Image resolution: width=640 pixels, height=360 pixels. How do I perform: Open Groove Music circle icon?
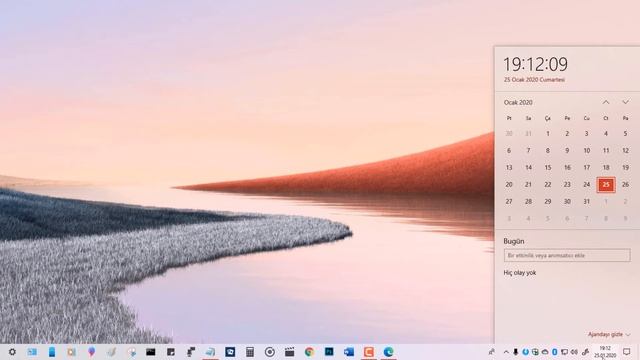point(270,352)
